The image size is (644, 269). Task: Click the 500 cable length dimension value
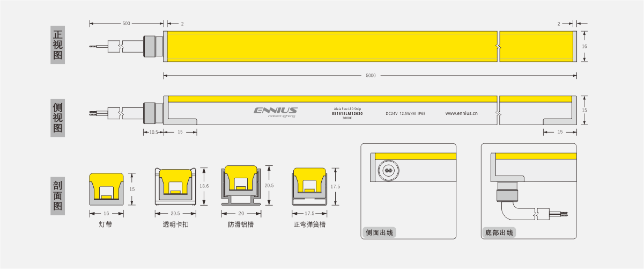(x=126, y=24)
